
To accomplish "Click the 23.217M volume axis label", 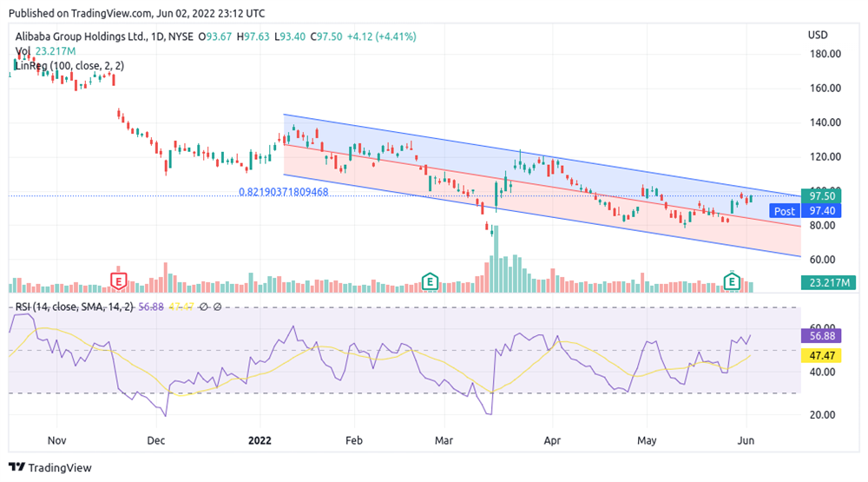I will click(x=827, y=282).
